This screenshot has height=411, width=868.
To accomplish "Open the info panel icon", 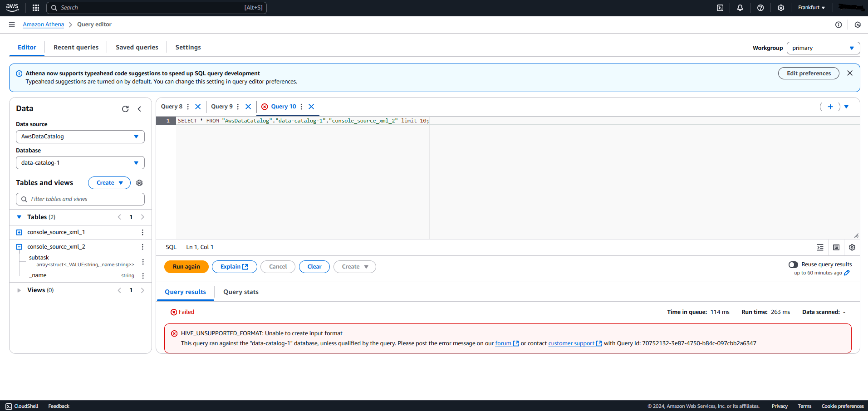I will (x=839, y=24).
